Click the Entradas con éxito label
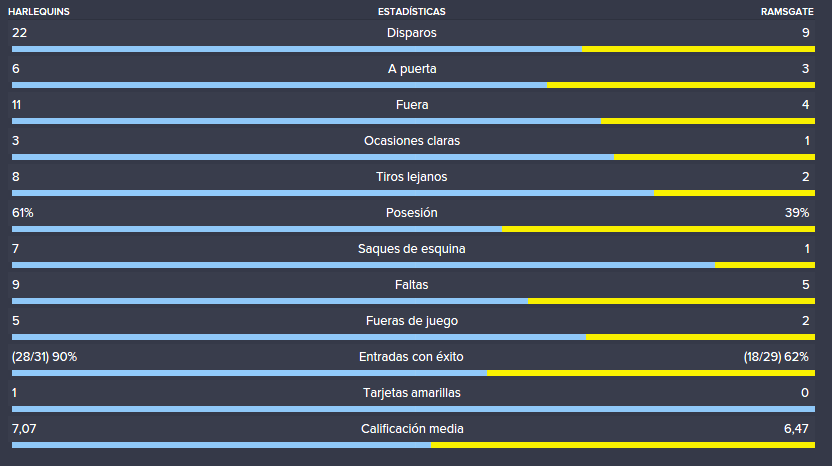 (411, 357)
